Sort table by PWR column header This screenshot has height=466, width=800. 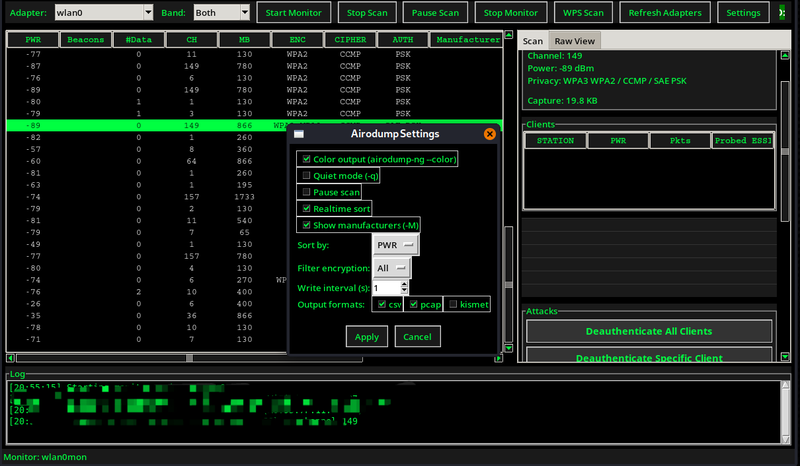pos(33,39)
